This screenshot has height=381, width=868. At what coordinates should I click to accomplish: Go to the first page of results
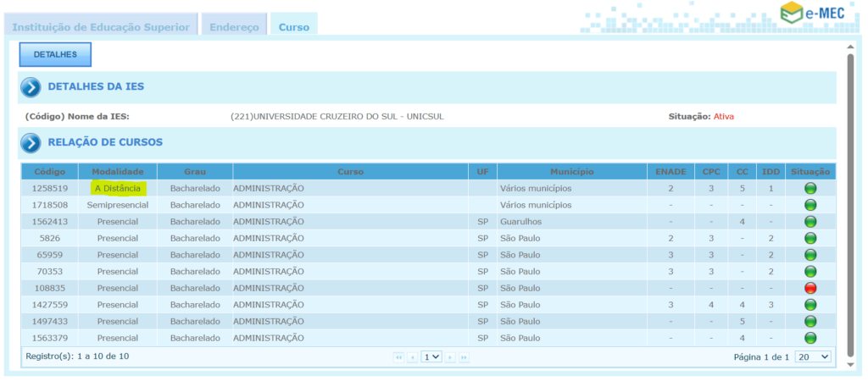pos(398,357)
